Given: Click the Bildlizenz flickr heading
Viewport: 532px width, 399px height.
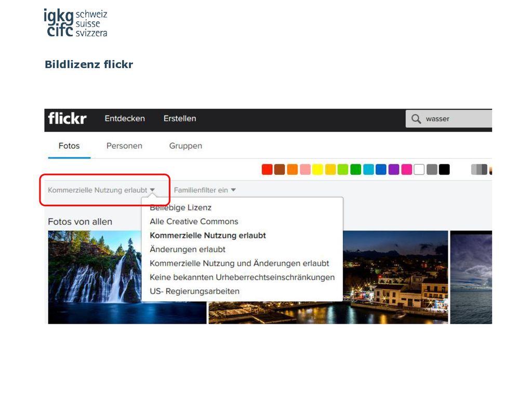Looking at the screenshot, I should click(x=89, y=64).
